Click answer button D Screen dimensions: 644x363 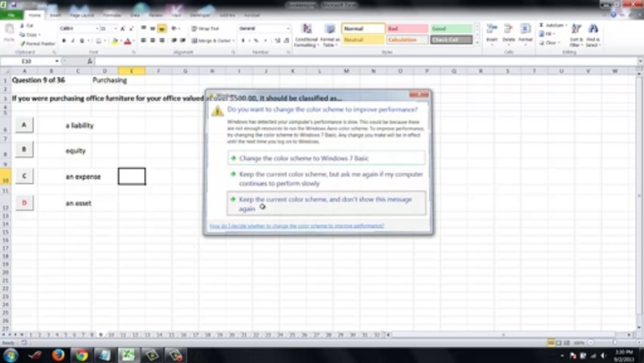[24, 203]
